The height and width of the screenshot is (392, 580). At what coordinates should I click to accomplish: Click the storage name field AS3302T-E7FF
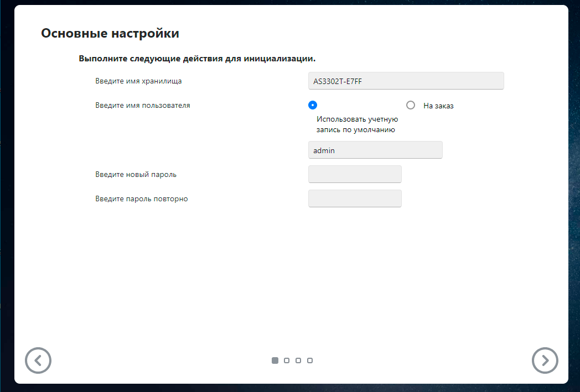click(406, 81)
